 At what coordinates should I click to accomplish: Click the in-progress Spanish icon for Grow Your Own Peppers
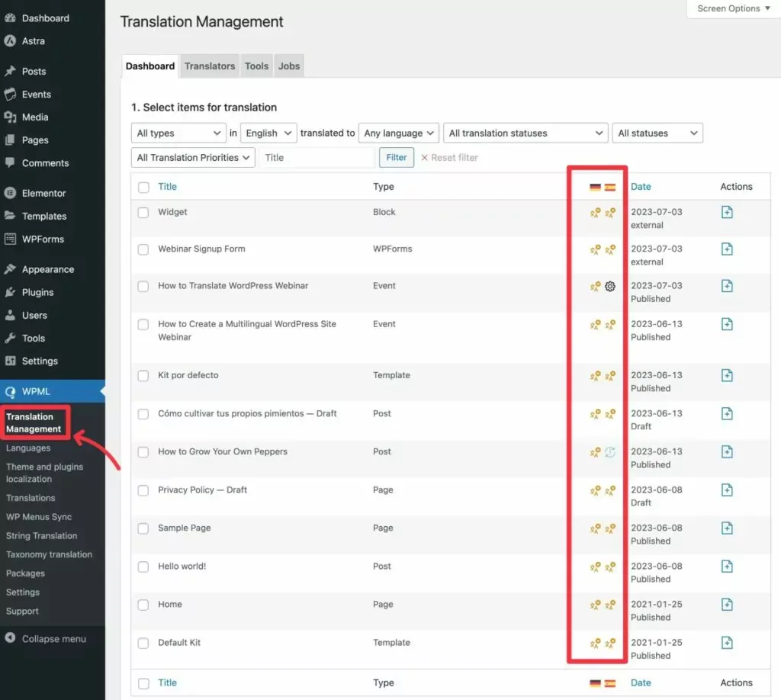point(610,452)
